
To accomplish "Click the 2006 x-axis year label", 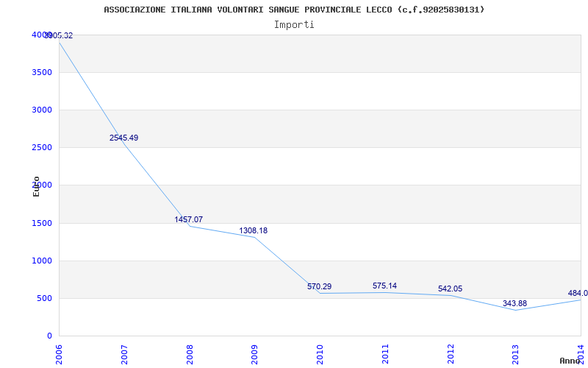I will (x=59, y=353).
